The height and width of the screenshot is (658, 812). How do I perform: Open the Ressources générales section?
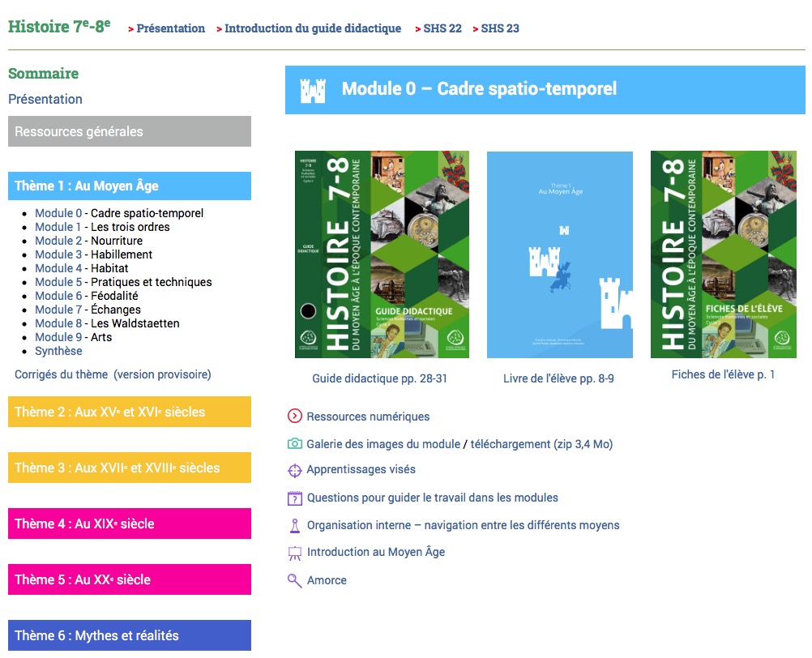pos(130,131)
